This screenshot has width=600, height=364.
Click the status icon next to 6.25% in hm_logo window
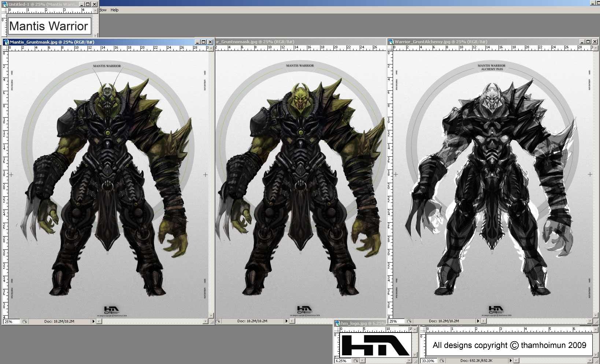(x=355, y=361)
